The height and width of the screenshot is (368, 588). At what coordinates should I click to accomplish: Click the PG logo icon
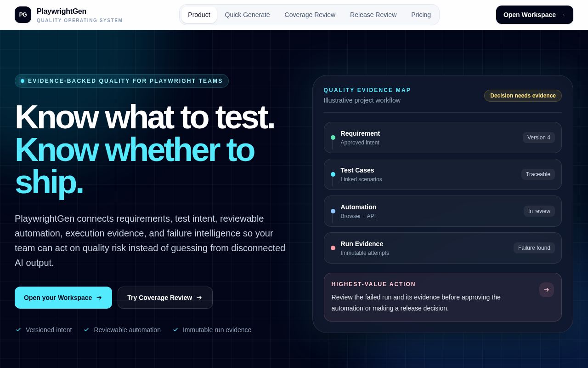(x=23, y=15)
